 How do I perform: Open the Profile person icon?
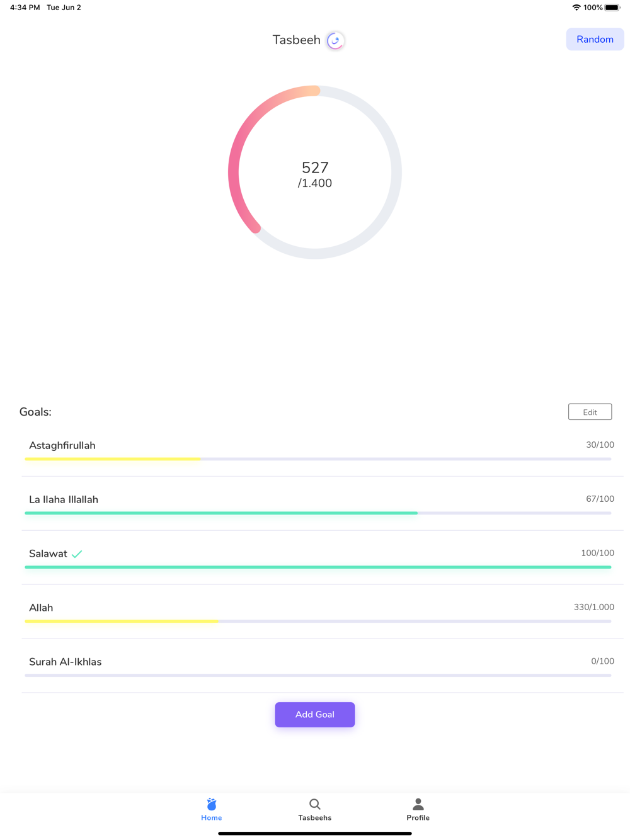coord(418,804)
